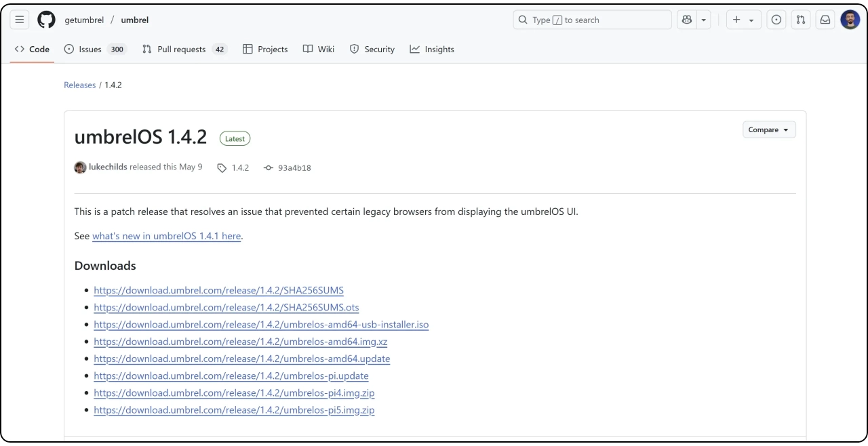Open the notifications inbox icon
This screenshot has height=446, width=868.
(x=825, y=20)
